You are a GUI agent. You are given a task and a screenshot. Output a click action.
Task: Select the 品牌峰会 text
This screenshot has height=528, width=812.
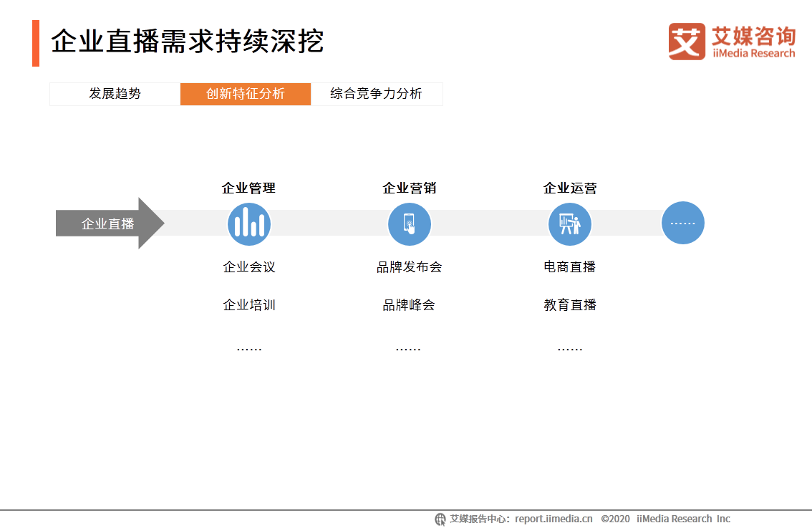point(409,305)
